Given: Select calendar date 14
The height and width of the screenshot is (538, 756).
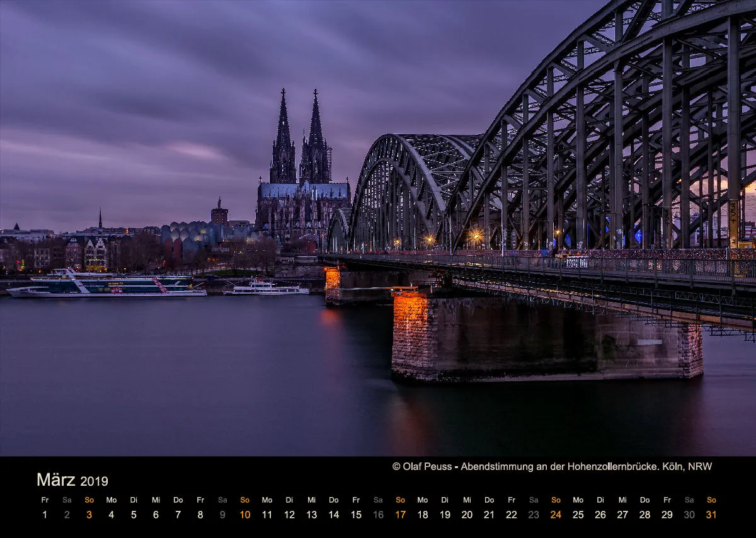Looking at the screenshot, I should pyautogui.click(x=334, y=515).
